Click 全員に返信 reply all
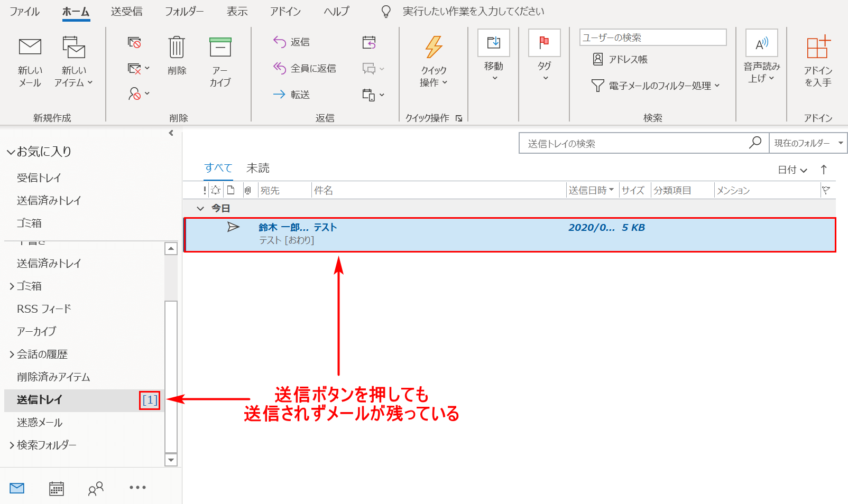Viewport: 848px width, 504px height. click(x=305, y=68)
